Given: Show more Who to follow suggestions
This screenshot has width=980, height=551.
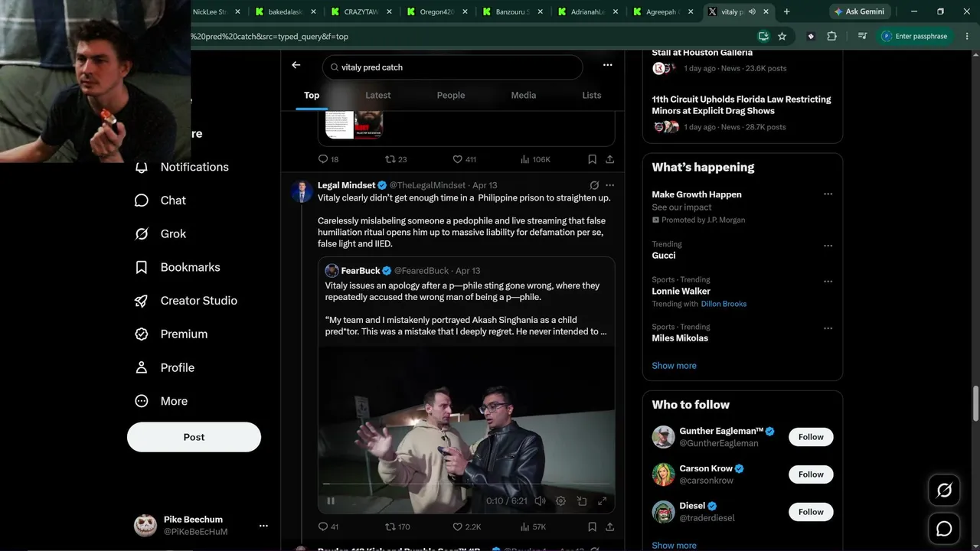Looking at the screenshot, I should pyautogui.click(x=674, y=546).
